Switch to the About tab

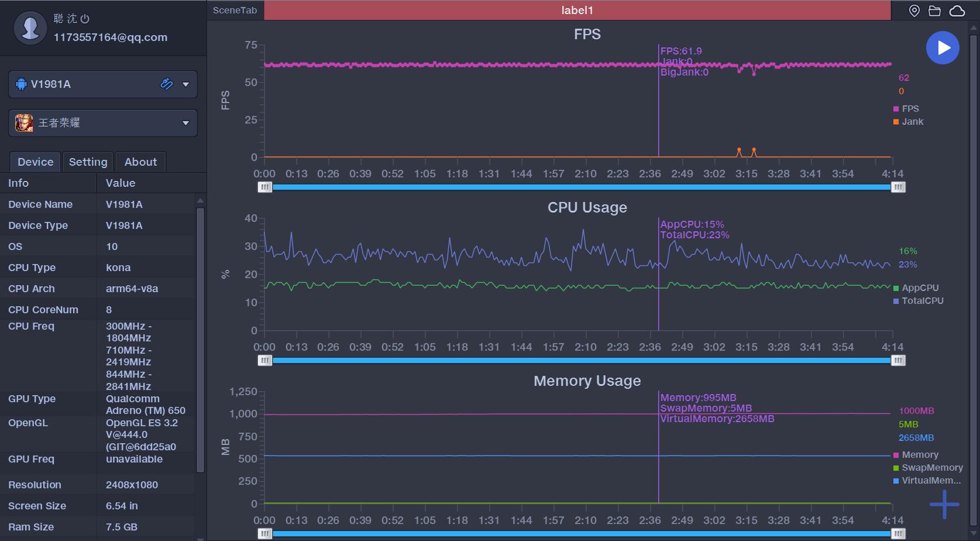pyautogui.click(x=140, y=162)
